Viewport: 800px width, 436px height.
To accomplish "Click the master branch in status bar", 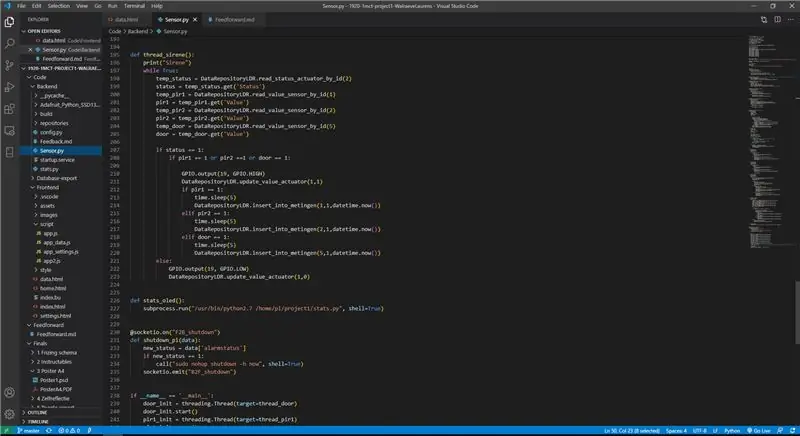I will [28, 431].
